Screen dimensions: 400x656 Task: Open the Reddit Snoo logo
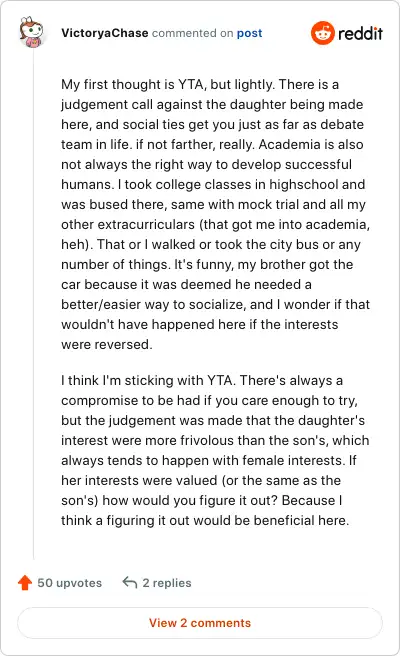[x=323, y=33]
